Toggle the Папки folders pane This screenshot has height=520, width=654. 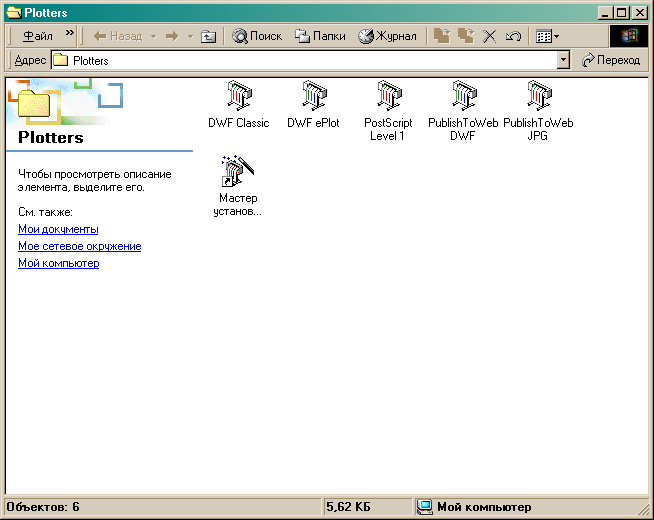(320, 36)
